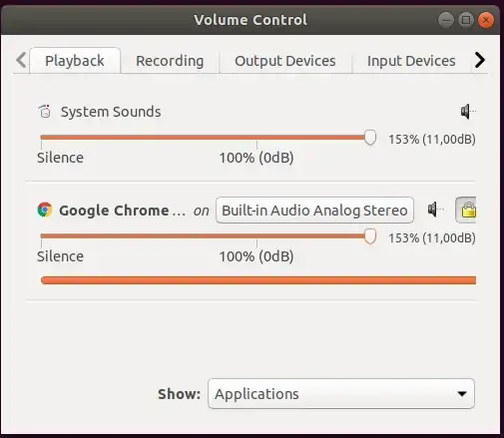Mute Google Chrome audio stream

pyautogui.click(x=435, y=210)
